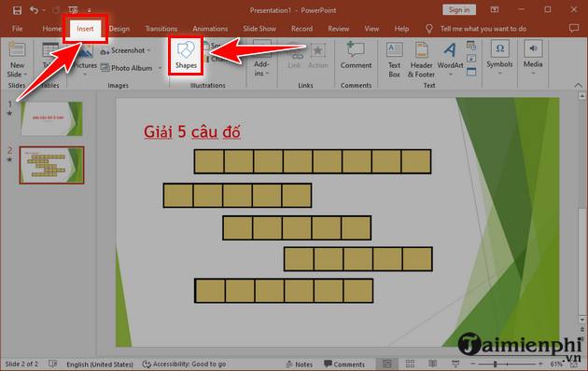588x371 pixels.
Task: Click the Undo arrow icon
Action: 35,10
